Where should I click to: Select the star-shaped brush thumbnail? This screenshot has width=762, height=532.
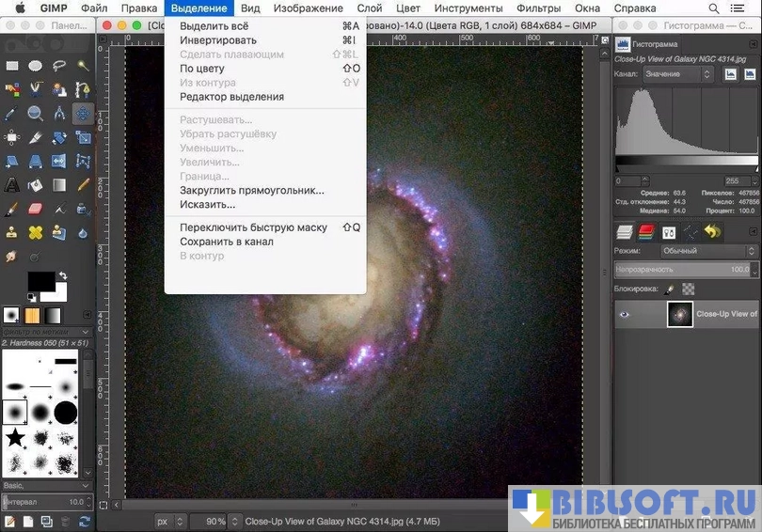16,437
